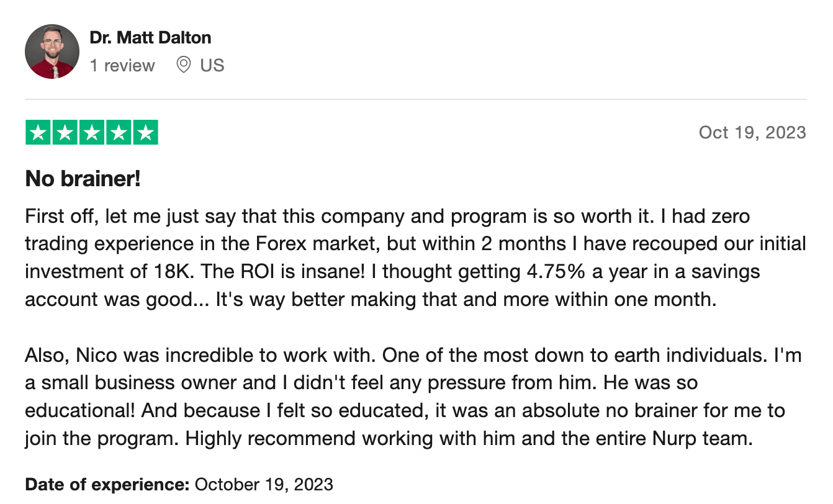Viewport: 833px width, 504px height.
Task: Click the "Date of experience:" label
Action: [x=107, y=484]
